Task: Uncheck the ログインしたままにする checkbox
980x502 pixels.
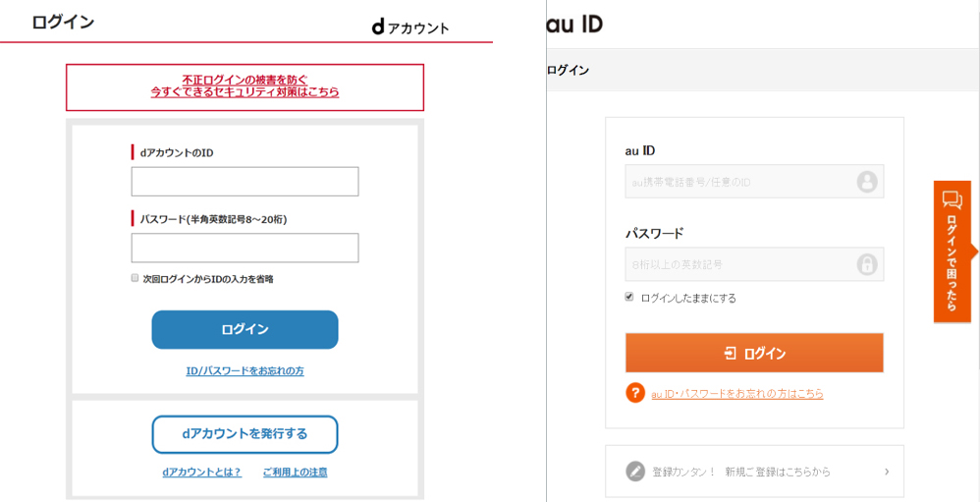Action: point(629,298)
